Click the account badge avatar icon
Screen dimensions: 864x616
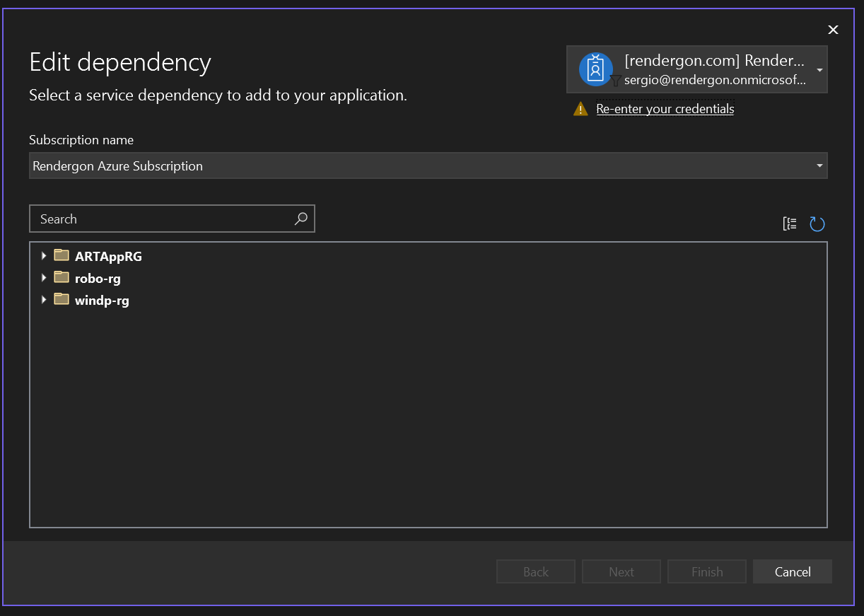point(595,69)
